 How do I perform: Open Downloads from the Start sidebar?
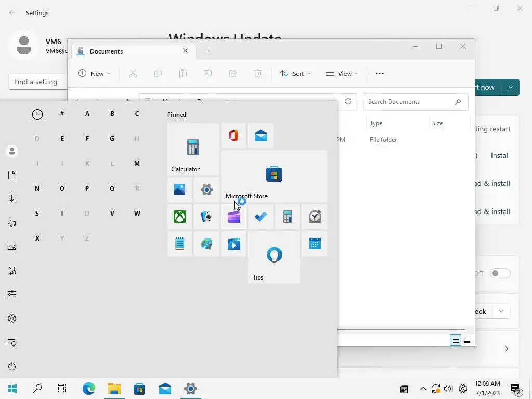coord(12,199)
